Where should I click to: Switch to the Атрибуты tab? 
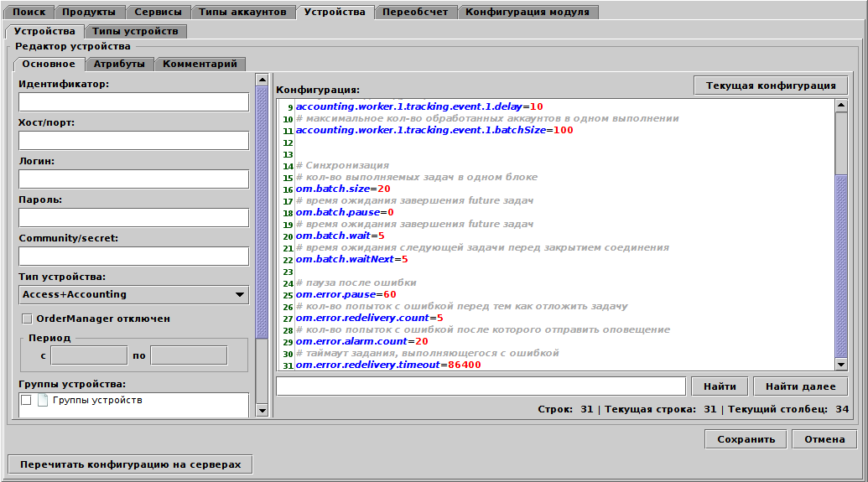coord(119,64)
